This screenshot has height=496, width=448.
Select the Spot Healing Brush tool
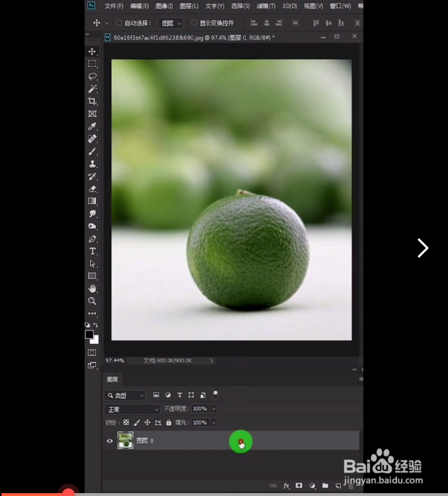click(x=92, y=139)
